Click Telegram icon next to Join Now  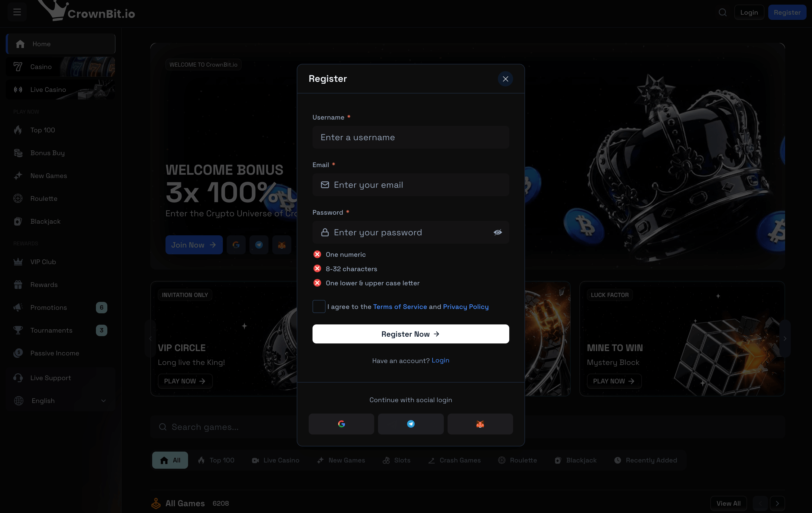click(x=259, y=245)
